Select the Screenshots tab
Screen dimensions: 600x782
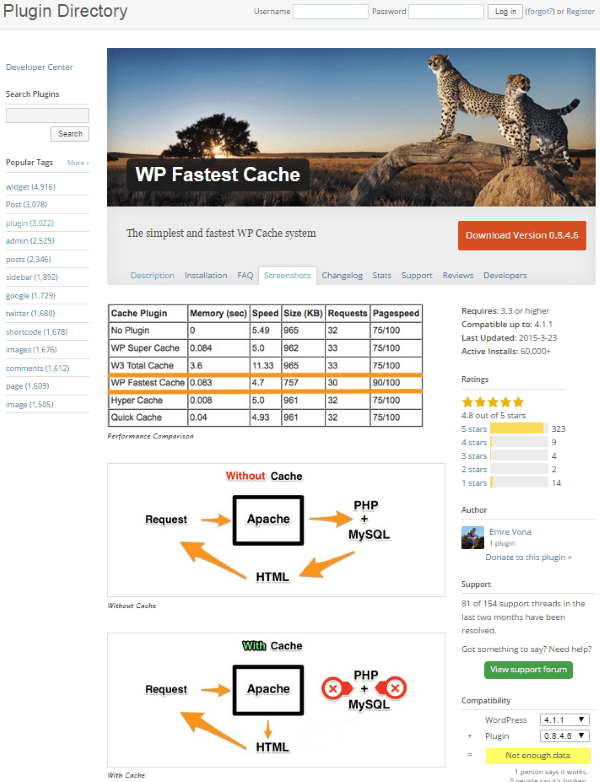tap(287, 275)
